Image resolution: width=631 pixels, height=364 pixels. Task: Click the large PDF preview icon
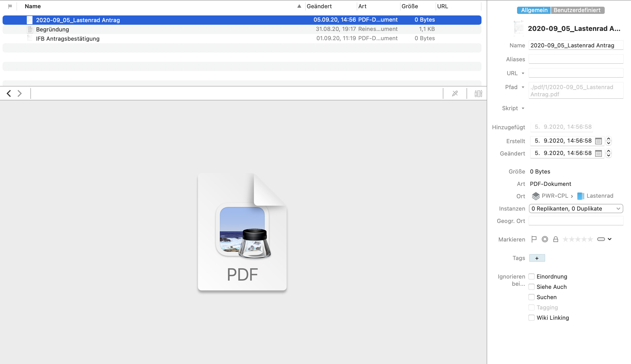(242, 232)
